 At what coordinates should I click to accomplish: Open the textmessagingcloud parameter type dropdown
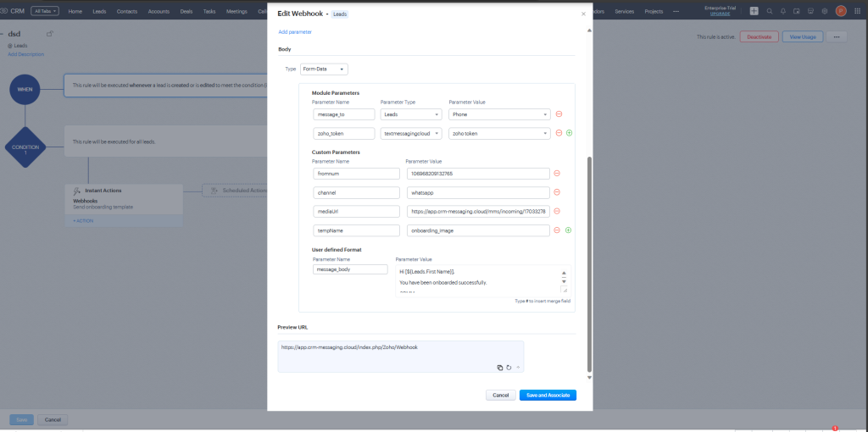(x=411, y=133)
